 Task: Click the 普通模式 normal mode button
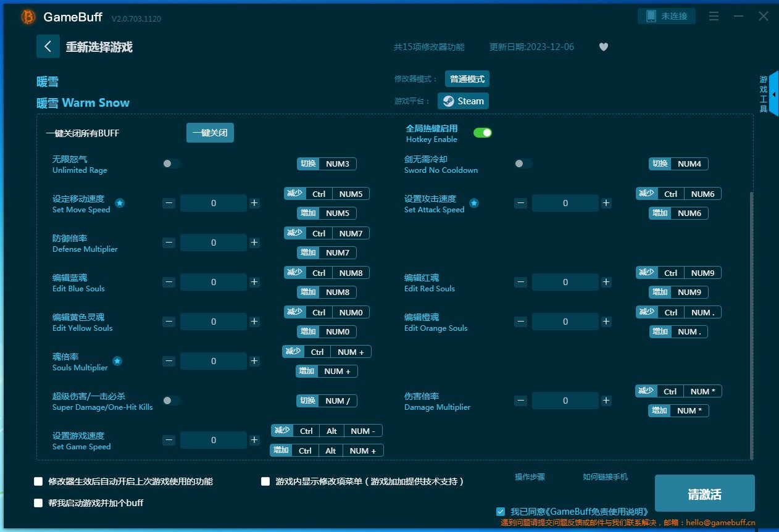tap(467, 79)
